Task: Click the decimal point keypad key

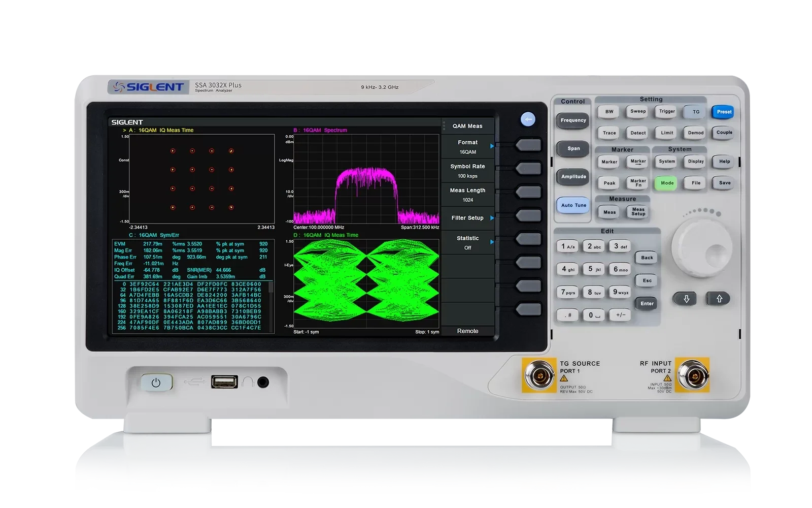Action: (567, 315)
